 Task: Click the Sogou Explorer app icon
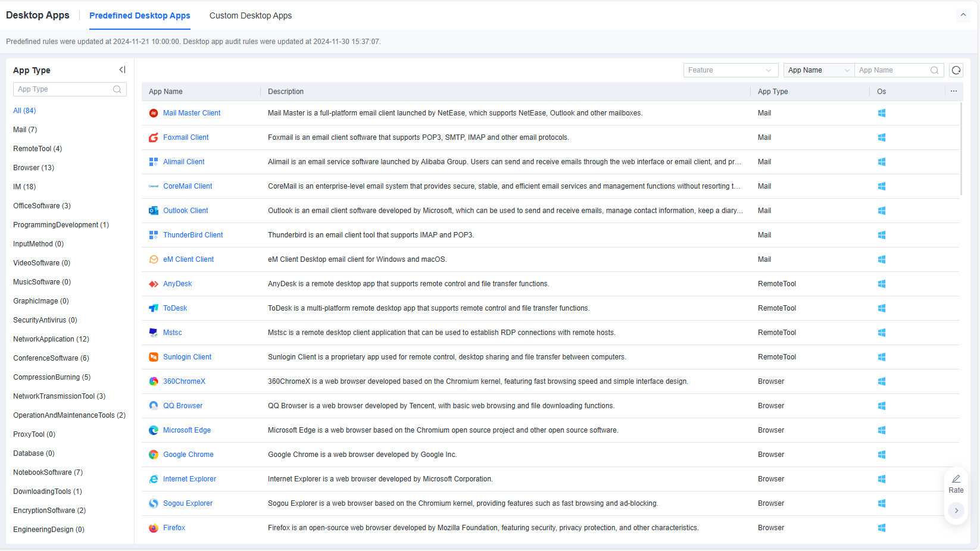tap(154, 503)
